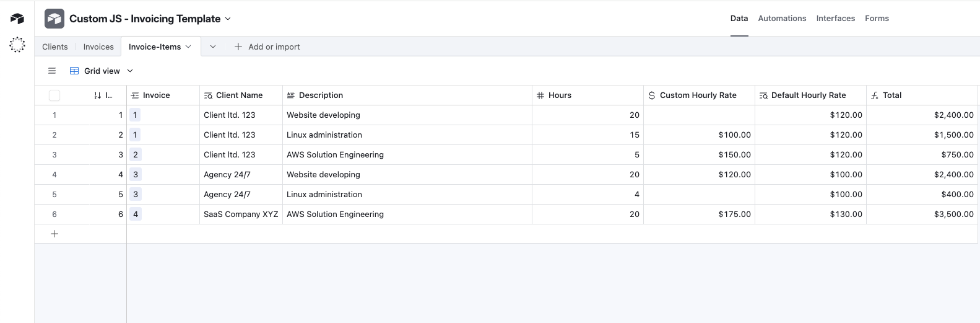Click the Client Name lookup field icon
Screen dimensions: 980x323
(209, 95)
